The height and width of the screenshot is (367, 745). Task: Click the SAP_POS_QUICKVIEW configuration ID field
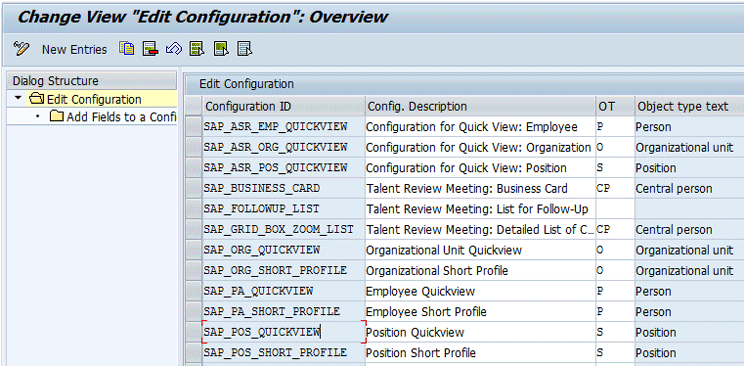tap(284, 332)
